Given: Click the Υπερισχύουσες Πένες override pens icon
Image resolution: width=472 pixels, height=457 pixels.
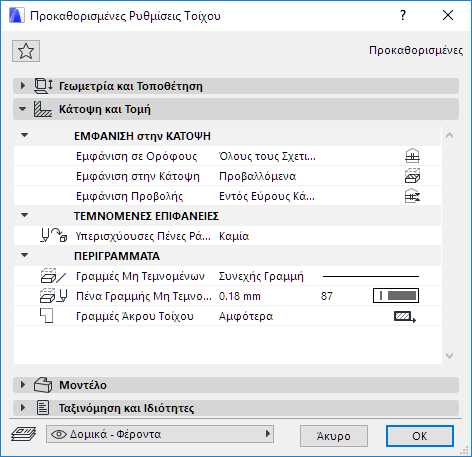Looking at the screenshot, I should point(54,235).
